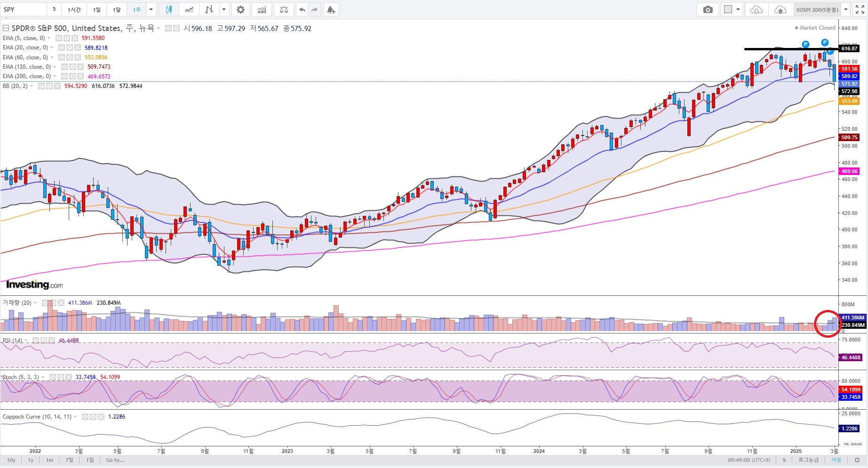Toggle percent scale button

click(x=784, y=460)
